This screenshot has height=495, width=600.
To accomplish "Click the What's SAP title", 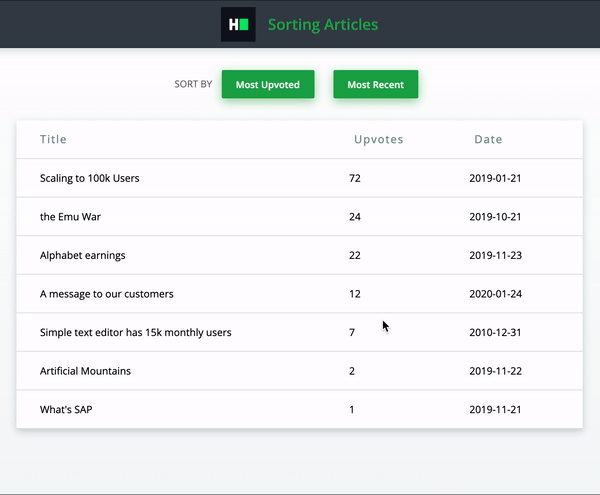I will coord(66,410).
